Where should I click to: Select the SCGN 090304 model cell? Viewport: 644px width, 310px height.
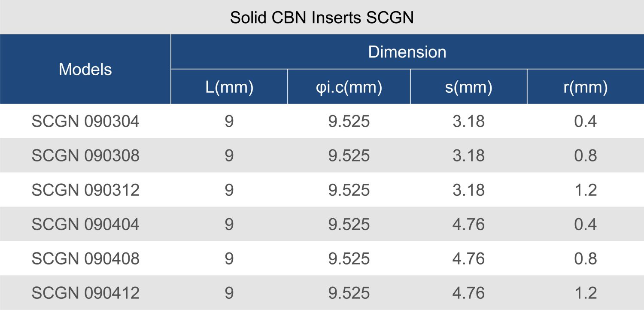point(85,122)
